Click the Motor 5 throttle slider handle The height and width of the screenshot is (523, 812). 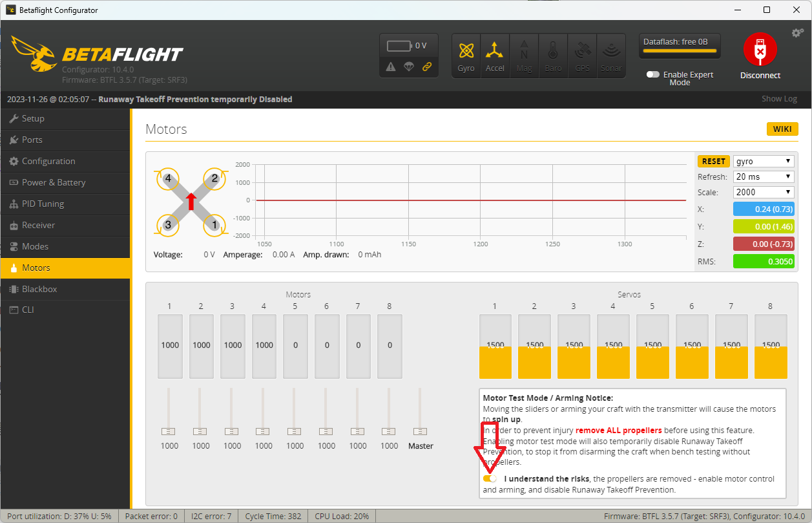[x=294, y=431]
